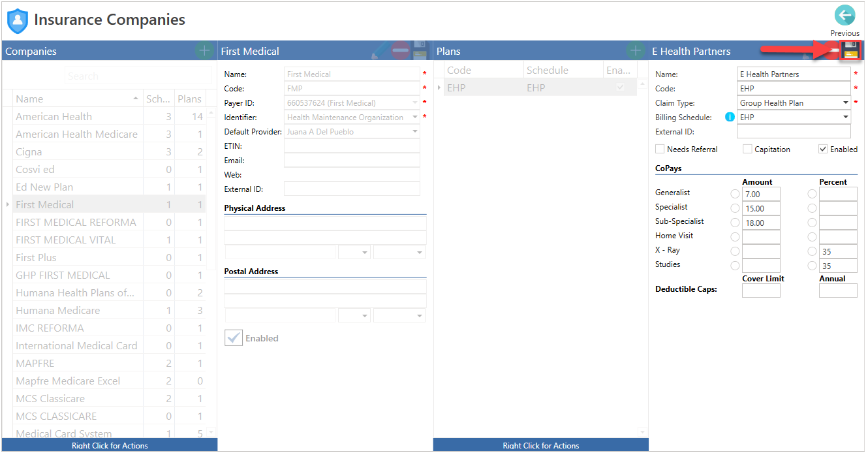Click the companies Search field

pyautogui.click(x=138, y=76)
